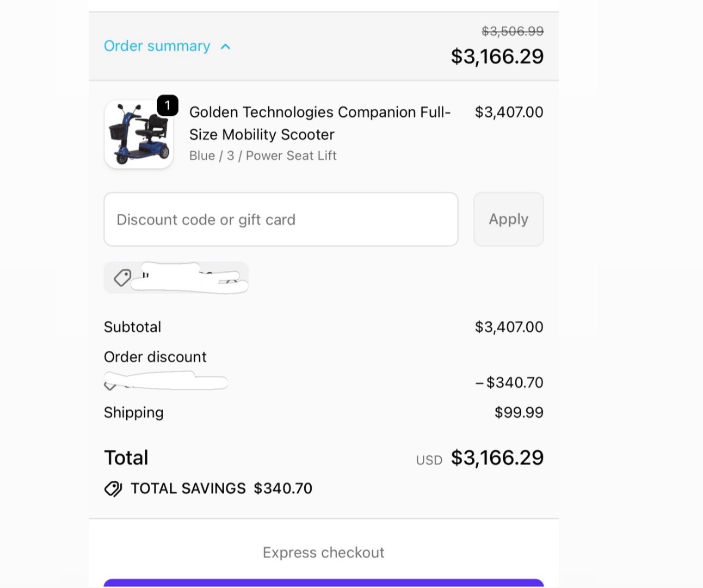703x588 pixels.
Task: Click the Subtotal amount of $3,407.00
Action: (x=509, y=327)
